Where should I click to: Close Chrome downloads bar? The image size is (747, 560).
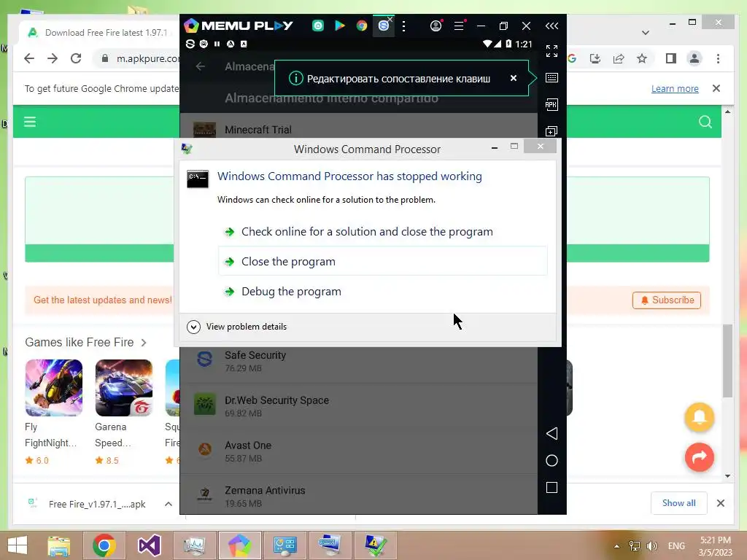[721, 503]
